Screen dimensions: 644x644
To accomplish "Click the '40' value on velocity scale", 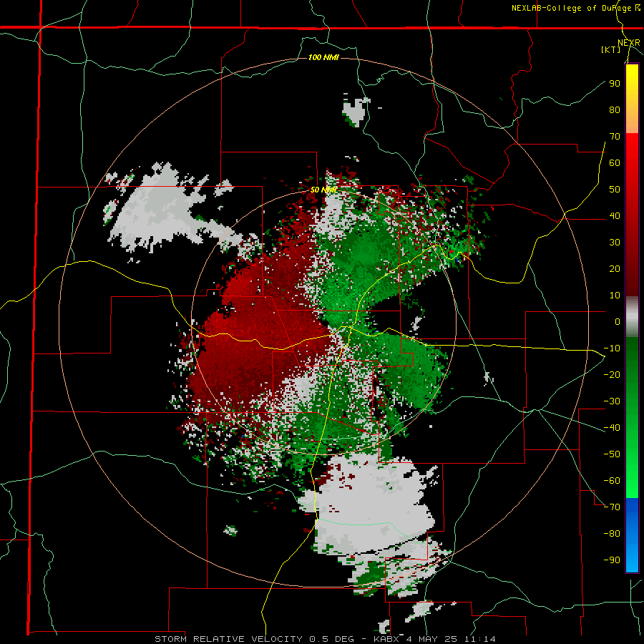I will 615,216.
